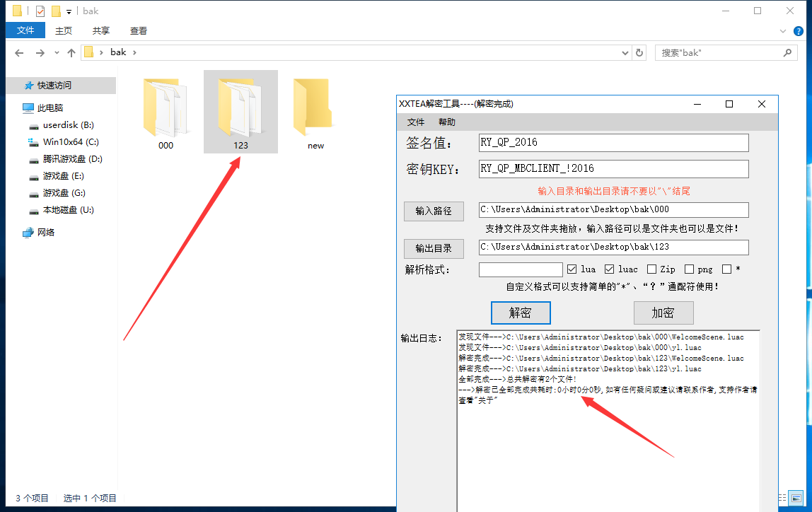This screenshot has width=812, height=512.
Task: Open Explorer help question mark icon
Action: (x=798, y=31)
